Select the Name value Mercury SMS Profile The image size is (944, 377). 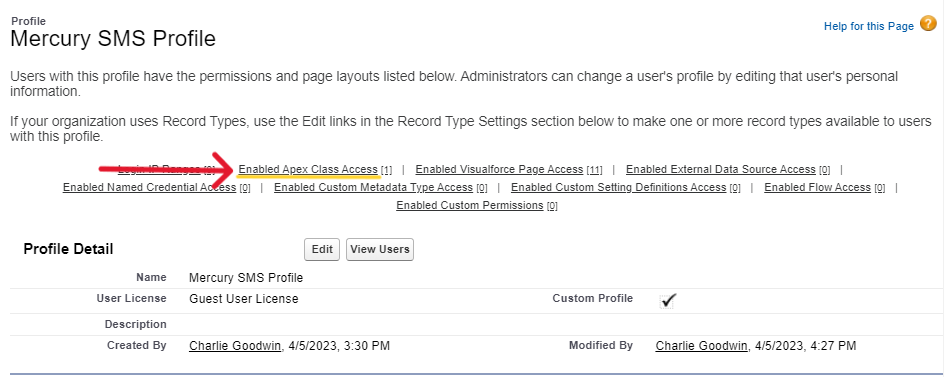[246, 278]
